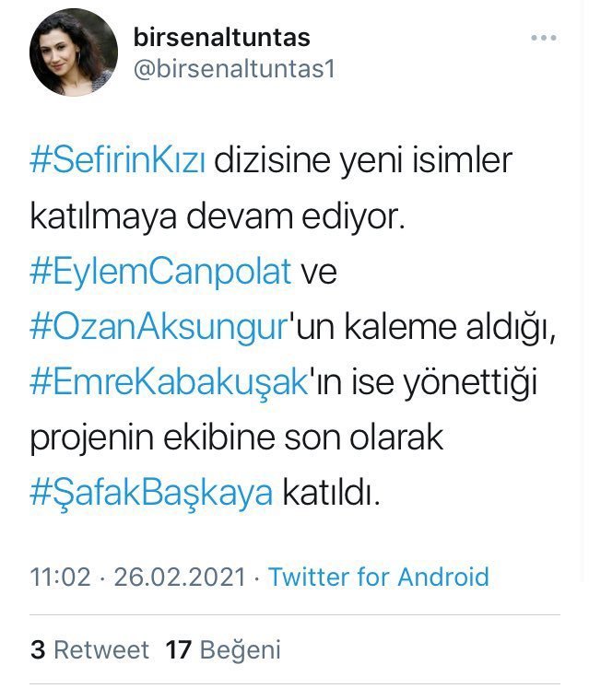Click the text "dizisine yeni isimler"

point(363,161)
